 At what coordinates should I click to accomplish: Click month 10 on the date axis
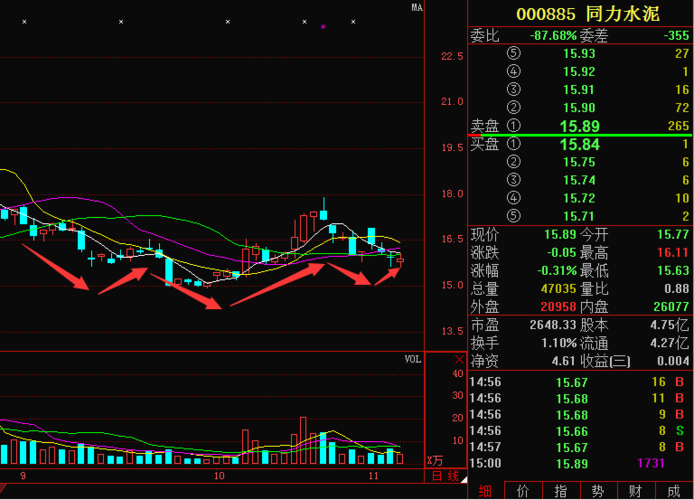[x=219, y=476]
